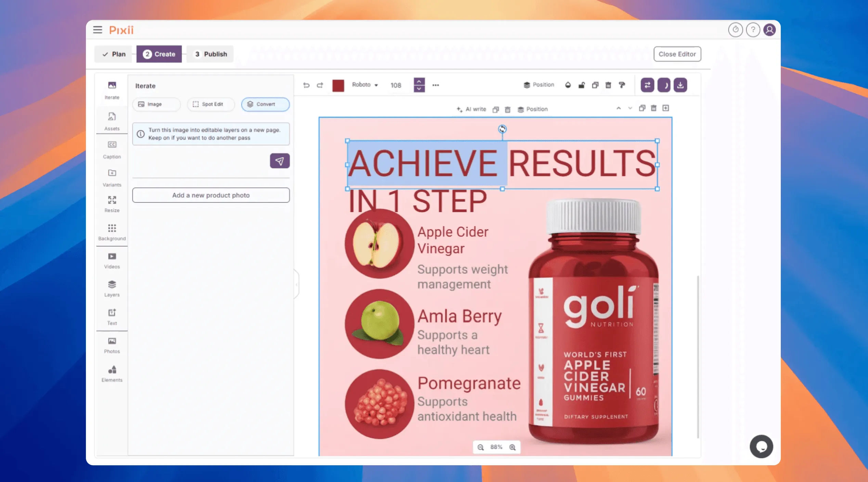Open the red text color swatch
868x482 pixels.
point(338,85)
